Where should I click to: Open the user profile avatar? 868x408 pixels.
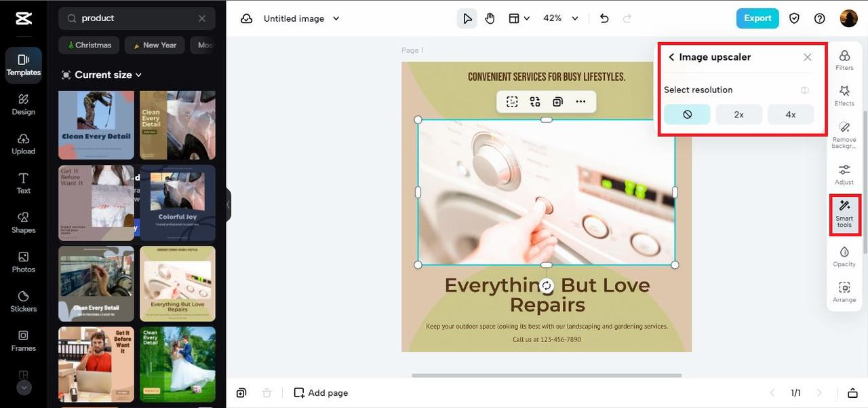pos(849,18)
